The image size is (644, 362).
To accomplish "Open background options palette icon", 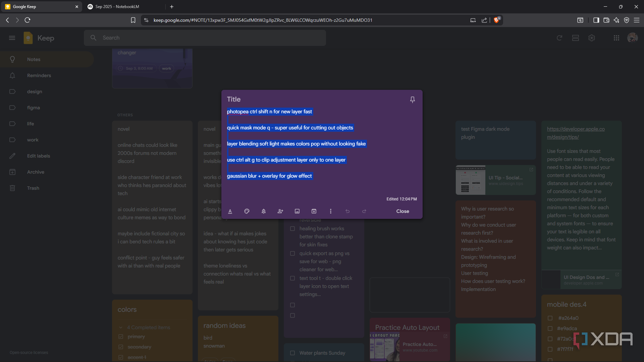I will tap(247, 211).
